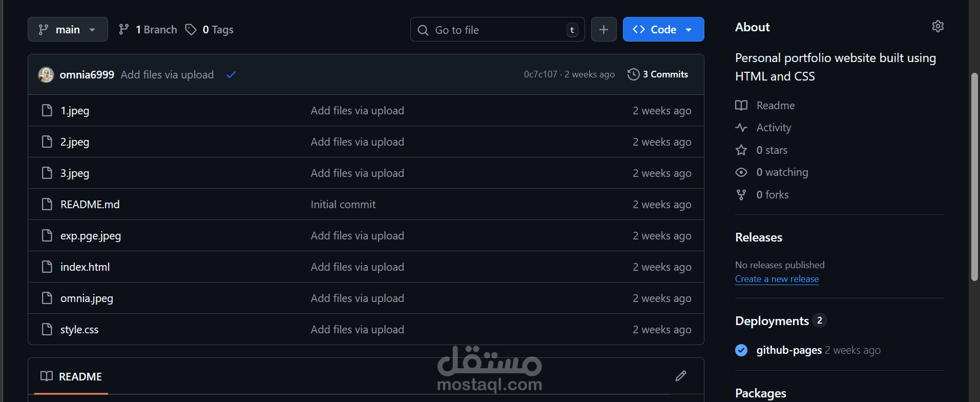
Task: Open omnia.jpeg file
Action: coord(87,298)
